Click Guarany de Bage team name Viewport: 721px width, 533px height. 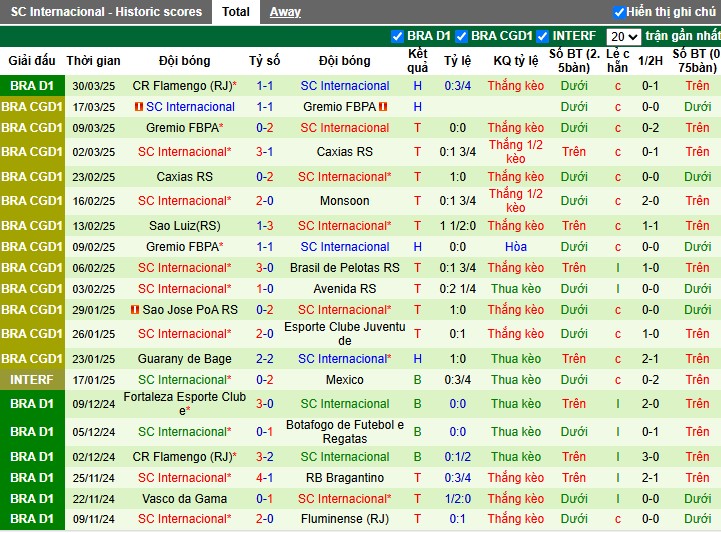(184, 359)
